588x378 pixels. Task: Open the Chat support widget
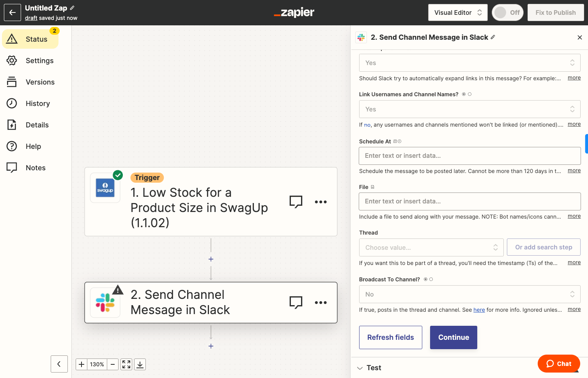559,364
